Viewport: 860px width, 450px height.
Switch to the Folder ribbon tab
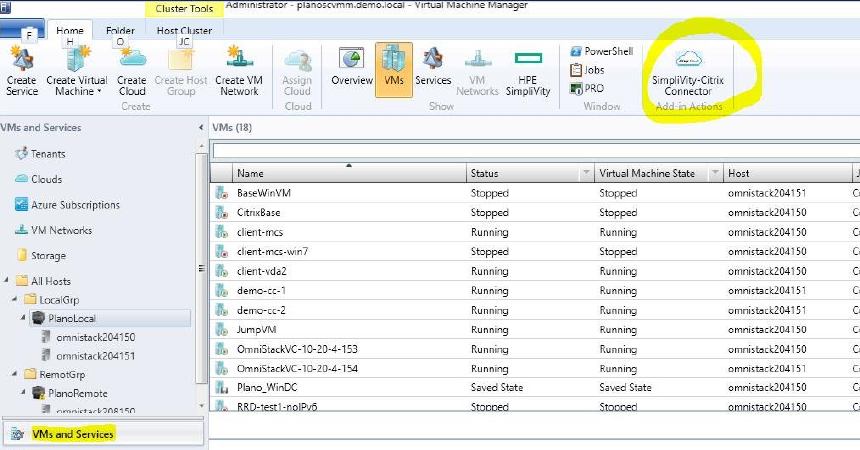pyautogui.click(x=120, y=30)
